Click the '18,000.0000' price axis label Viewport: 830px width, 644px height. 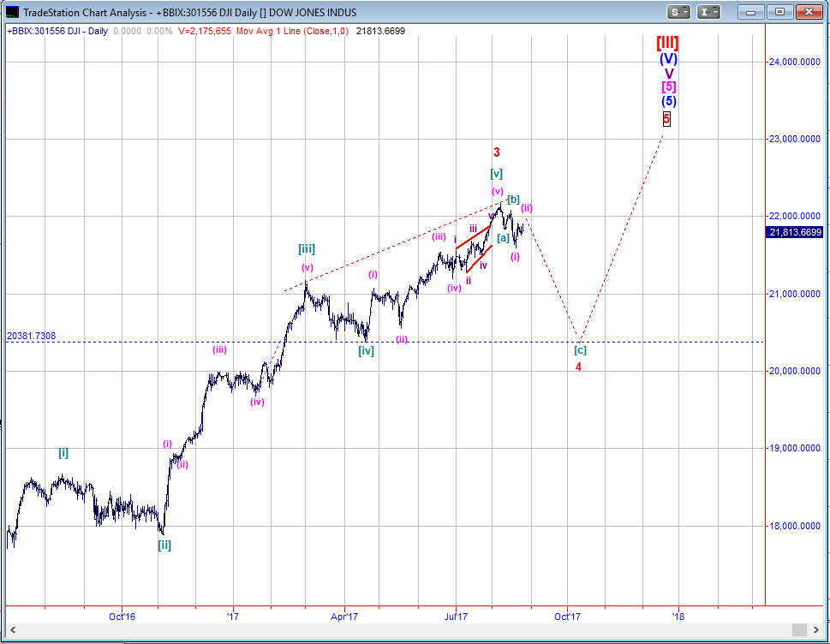[795, 526]
